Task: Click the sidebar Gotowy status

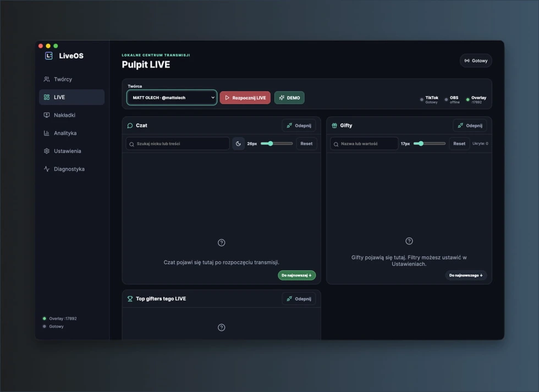Action: tap(53, 327)
